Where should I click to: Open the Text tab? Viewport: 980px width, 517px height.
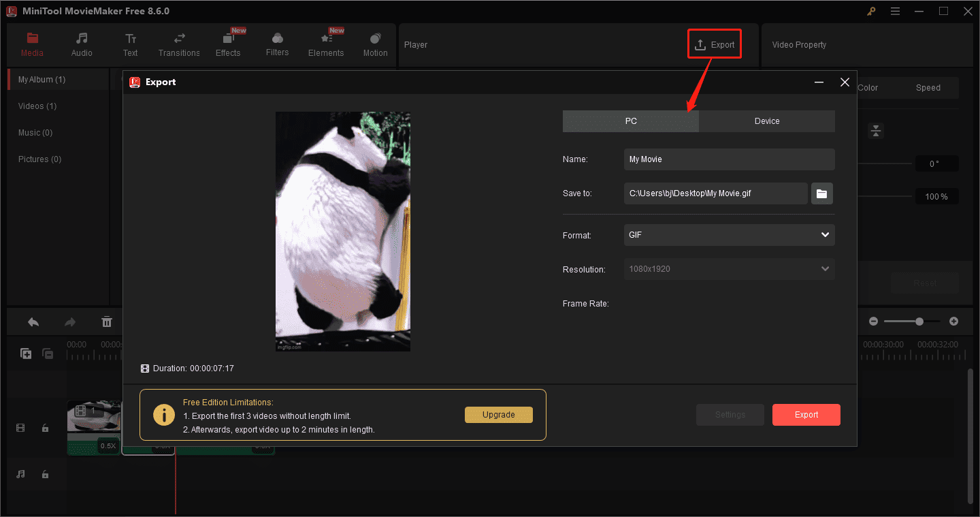[131, 45]
